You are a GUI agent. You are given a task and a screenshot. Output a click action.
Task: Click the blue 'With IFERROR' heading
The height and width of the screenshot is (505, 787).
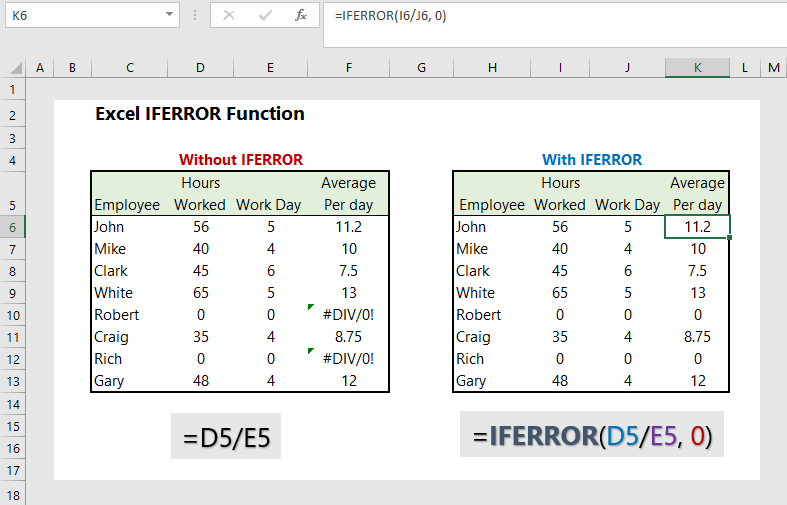pos(592,160)
